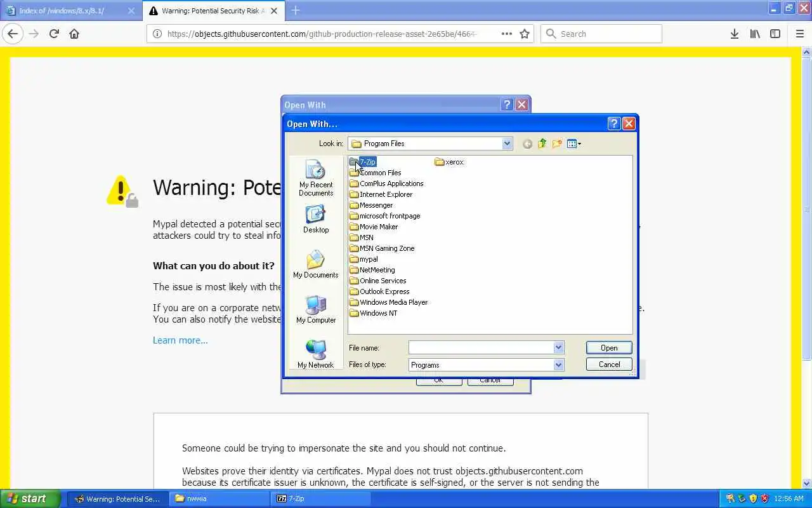This screenshot has width=812, height=508.
Task: Select the Windows NT folder
Action: pyautogui.click(x=374, y=313)
